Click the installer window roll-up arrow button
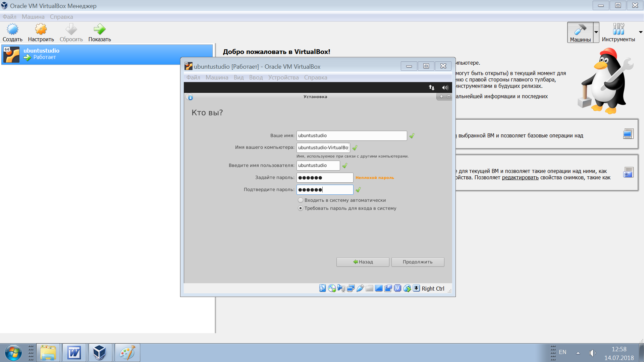The width and height of the screenshot is (644, 362). [x=441, y=97]
